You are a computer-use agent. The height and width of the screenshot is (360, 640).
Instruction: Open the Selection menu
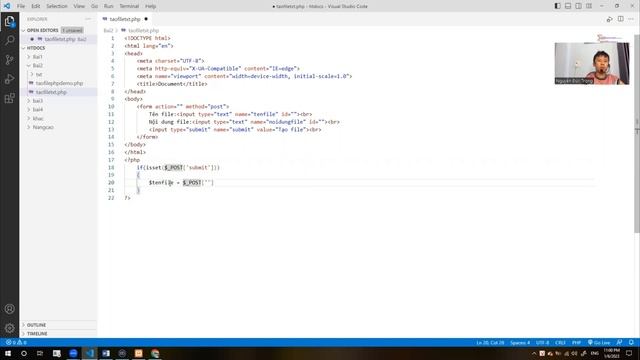click(x=56, y=6)
